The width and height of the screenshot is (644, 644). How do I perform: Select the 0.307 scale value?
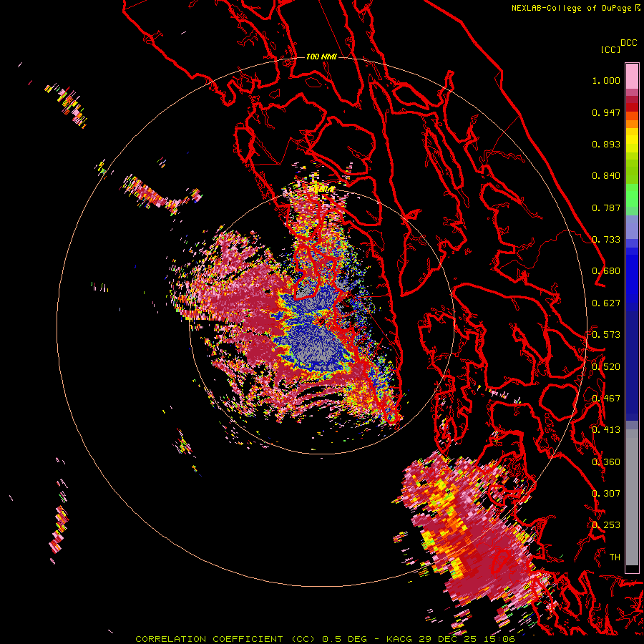coord(606,494)
